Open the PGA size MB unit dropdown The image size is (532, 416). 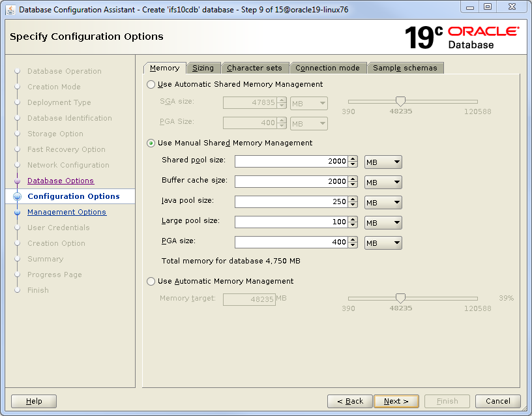[x=383, y=243]
